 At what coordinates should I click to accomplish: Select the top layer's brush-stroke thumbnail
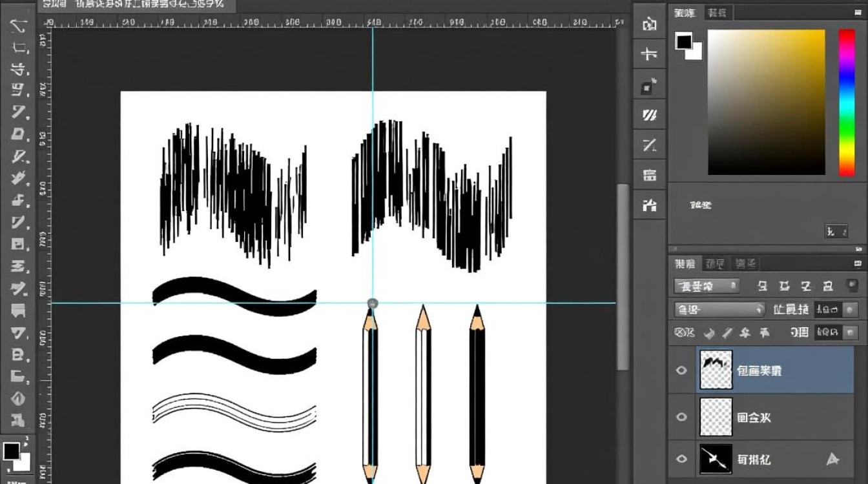(x=716, y=370)
